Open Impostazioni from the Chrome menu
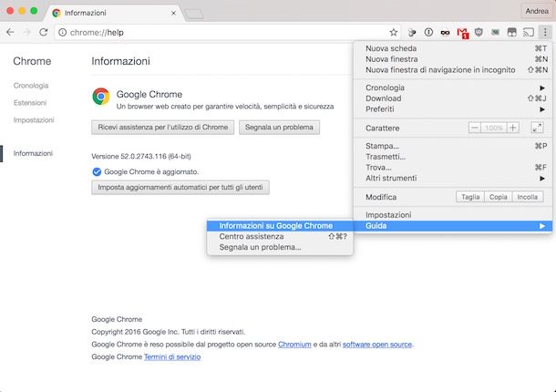The image size is (556, 392). 453,215
